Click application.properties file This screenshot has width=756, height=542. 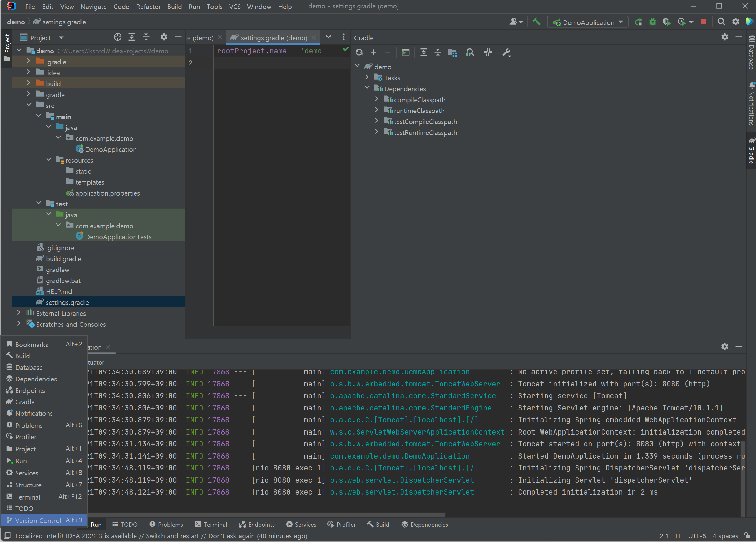coord(107,193)
